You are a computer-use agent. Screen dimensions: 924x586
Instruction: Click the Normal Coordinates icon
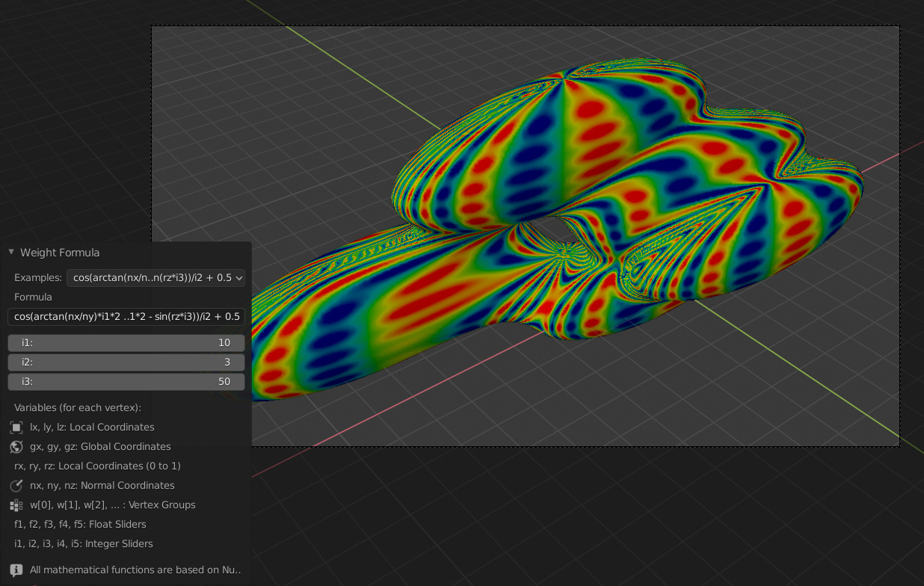click(16, 485)
